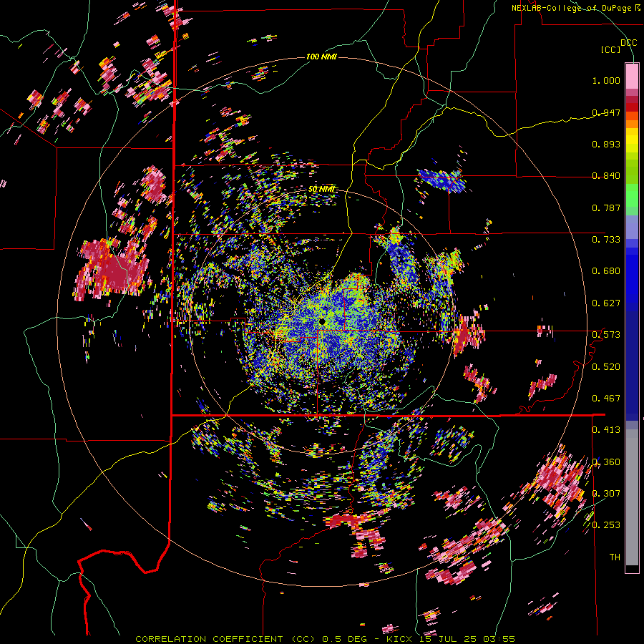Image resolution: width=644 pixels, height=644 pixels.
Task: Click the black radar site dot at center
Action: (322, 321)
